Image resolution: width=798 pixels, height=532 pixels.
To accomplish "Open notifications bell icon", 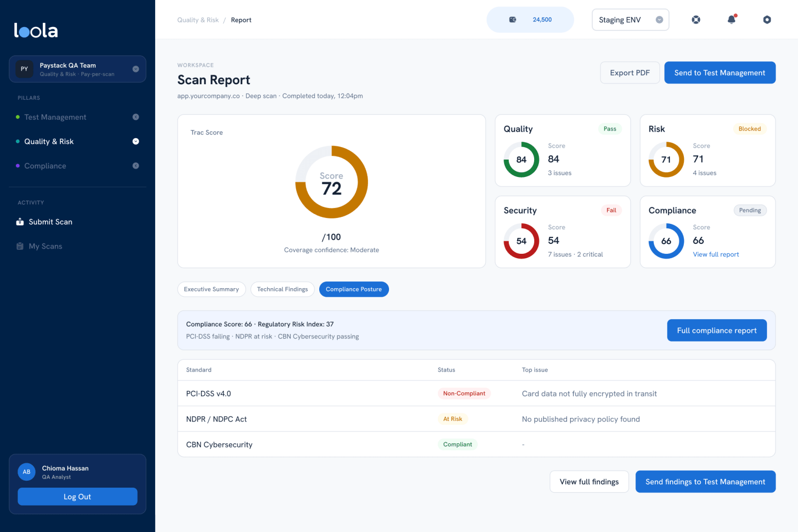I will pos(732,19).
